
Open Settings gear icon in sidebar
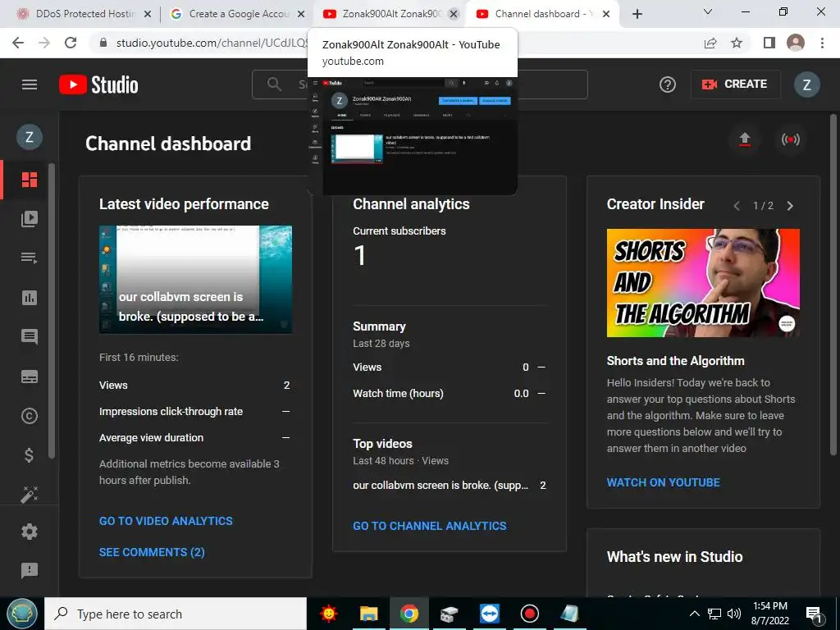[x=30, y=532]
